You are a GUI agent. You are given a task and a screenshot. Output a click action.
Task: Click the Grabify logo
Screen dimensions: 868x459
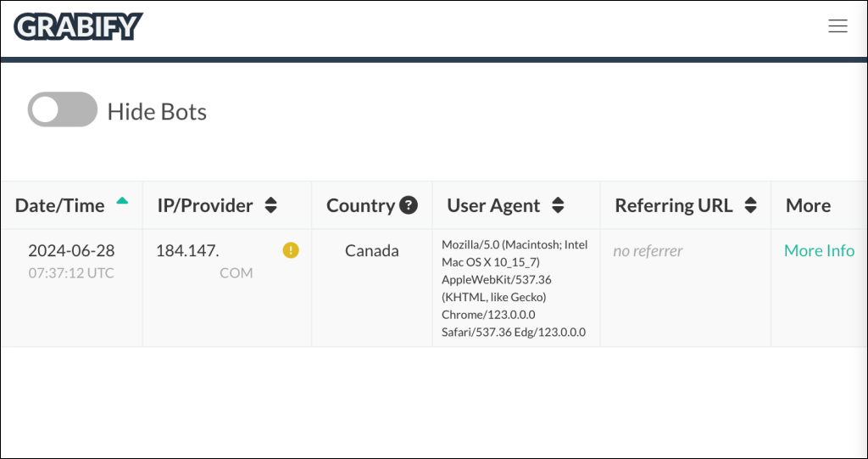78,27
